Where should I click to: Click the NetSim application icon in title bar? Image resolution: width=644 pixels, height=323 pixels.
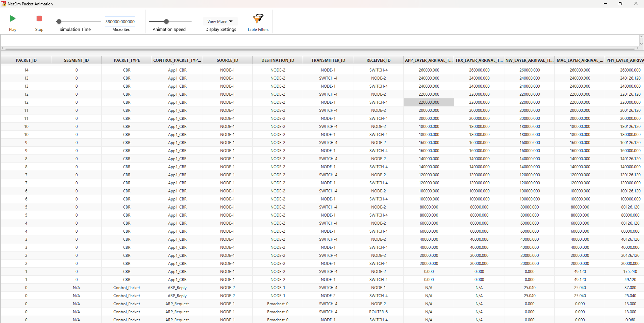click(3, 4)
